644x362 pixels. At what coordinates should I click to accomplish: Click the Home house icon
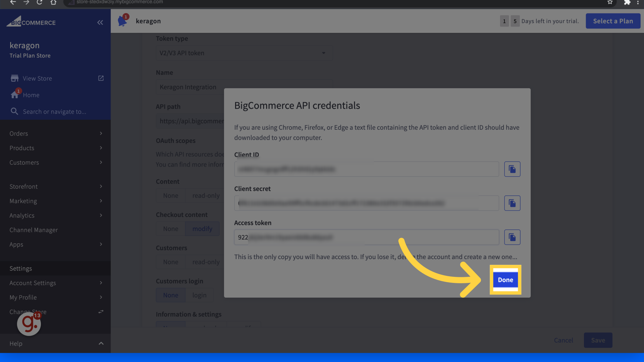tap(15, 95)
